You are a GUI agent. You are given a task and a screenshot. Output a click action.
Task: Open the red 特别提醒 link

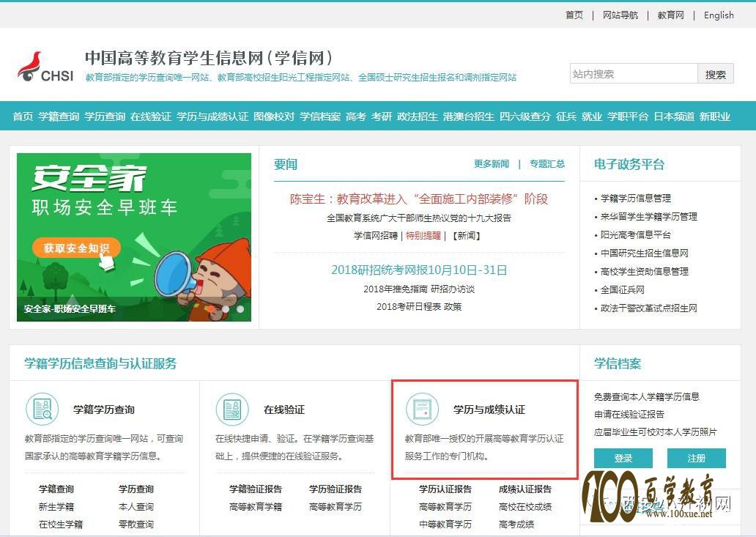click(x=423, y=235)
